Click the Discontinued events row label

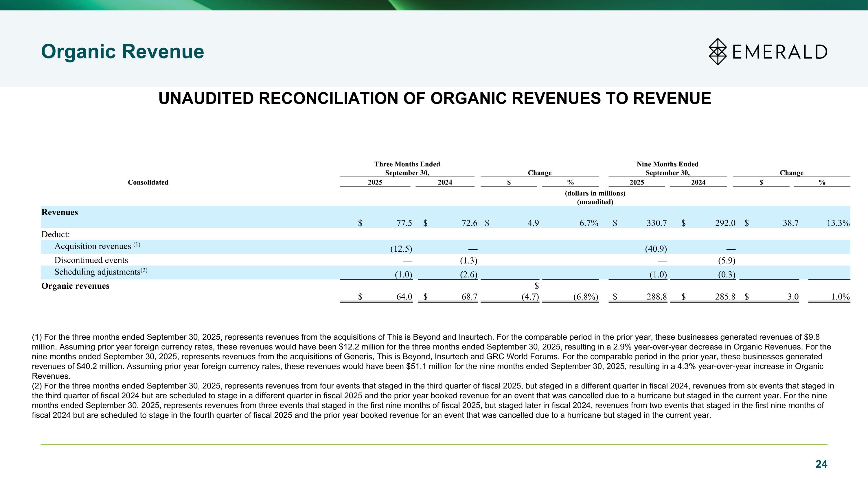tap(91, 260)
